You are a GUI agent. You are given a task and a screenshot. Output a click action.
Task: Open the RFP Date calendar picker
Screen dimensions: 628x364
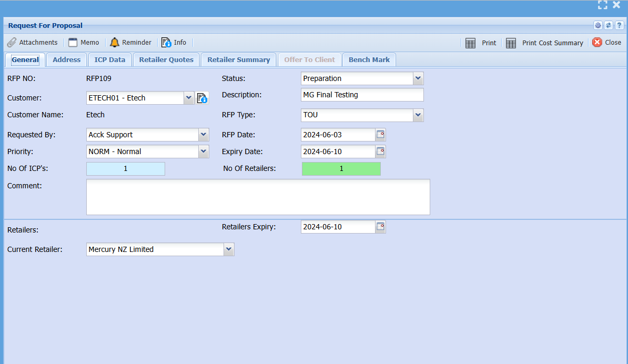click(x=380, y=135)
